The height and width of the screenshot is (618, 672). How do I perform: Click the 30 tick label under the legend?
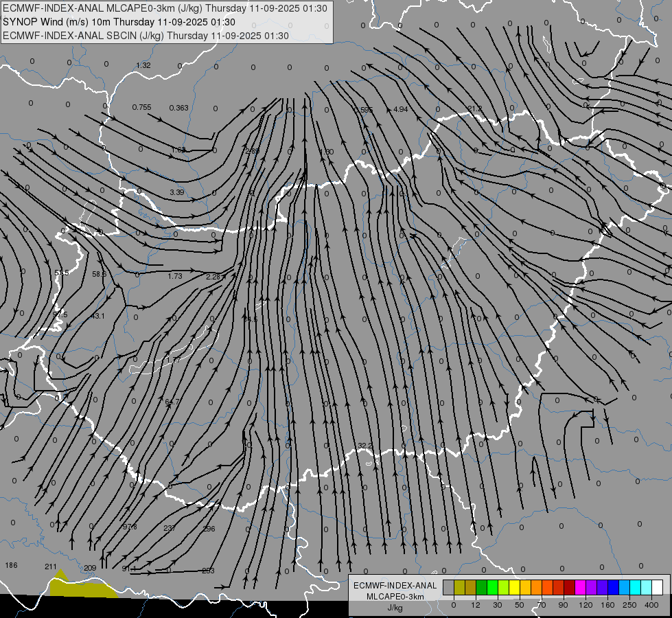[498, 605]
